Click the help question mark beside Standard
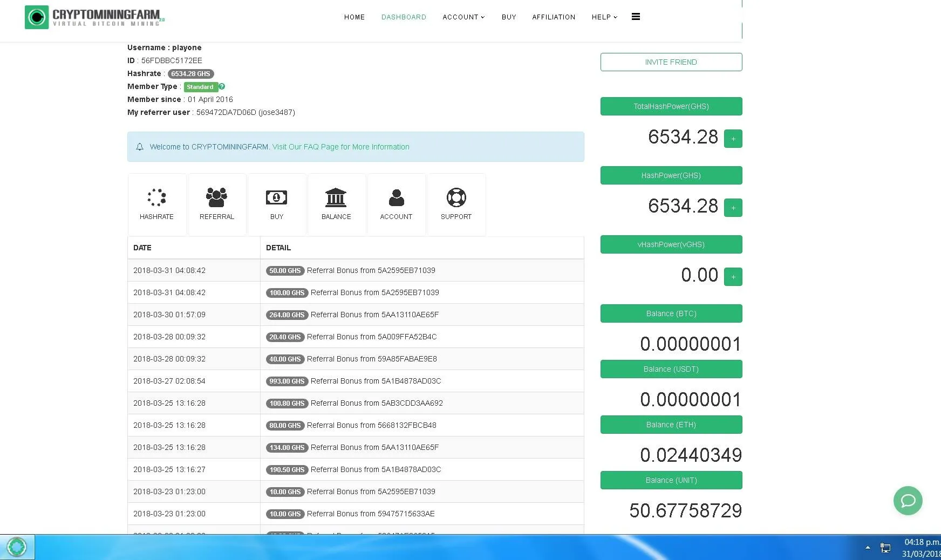The height and width of the screenshot is (560, 941). click(x=222, y=86)
